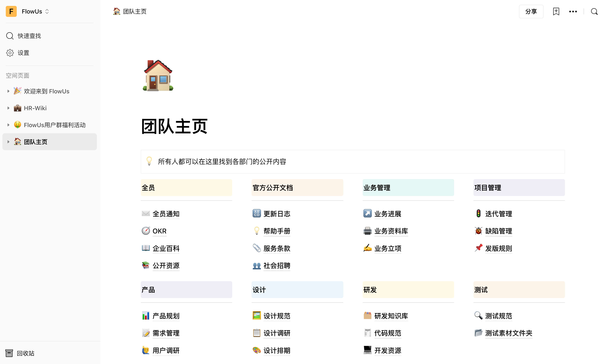Click the laptop icon beside 开发资源
Screen dimensions: 604x364
[x=367, y=350]
